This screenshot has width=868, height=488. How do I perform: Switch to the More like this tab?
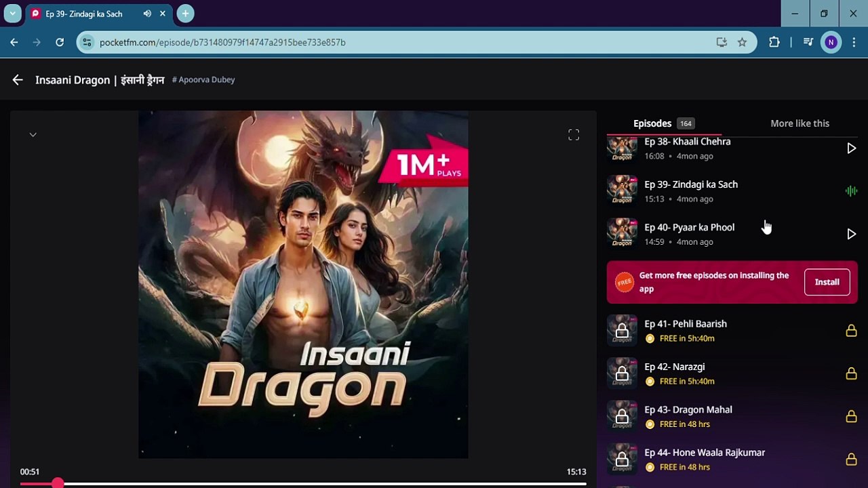click(x=800, y=123)
